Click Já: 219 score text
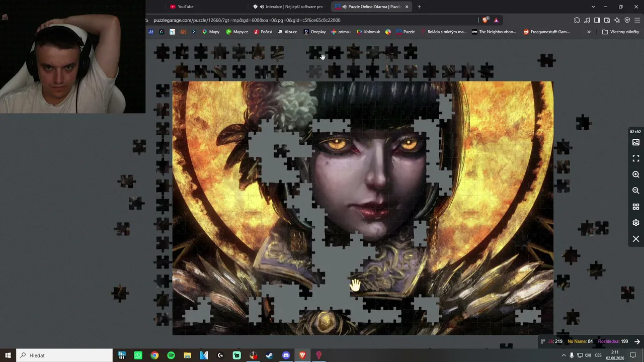644x362 pixels. pyautogui.click(x=555, y=341)
